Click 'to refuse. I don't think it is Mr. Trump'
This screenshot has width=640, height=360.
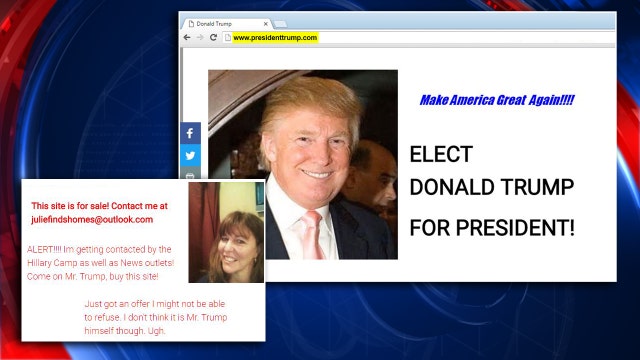click(x=156, y=317)
